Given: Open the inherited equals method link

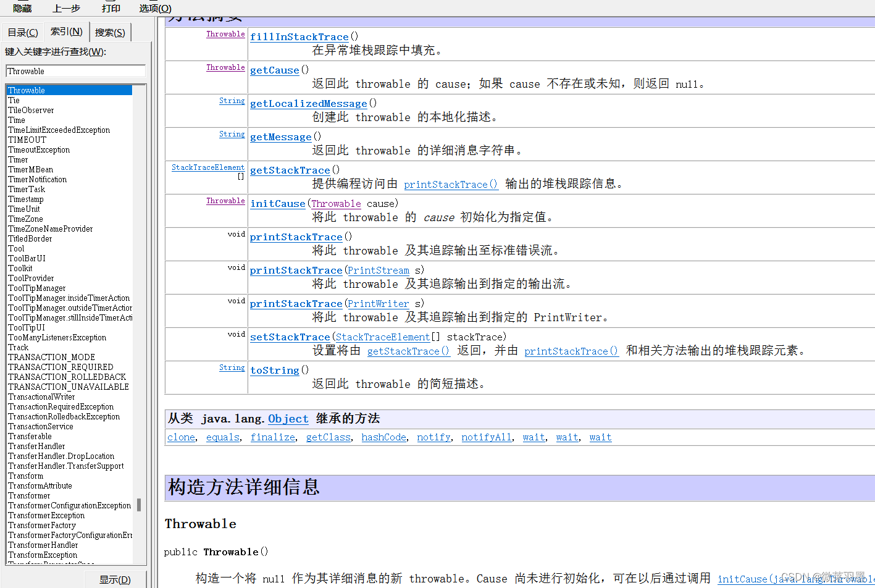Looking at the screenshot, I should (222, 437).
